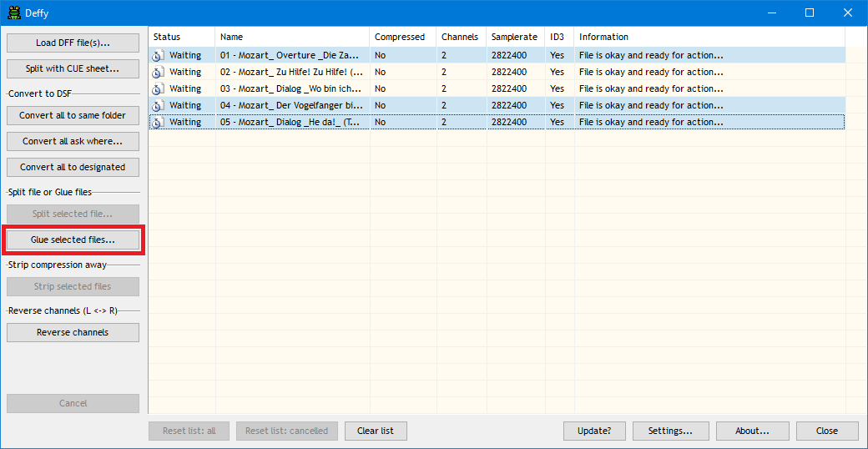This screenshot has height=449, width=868.
Task: Check for updates with Update? button
Action: (x=594, y=431)
